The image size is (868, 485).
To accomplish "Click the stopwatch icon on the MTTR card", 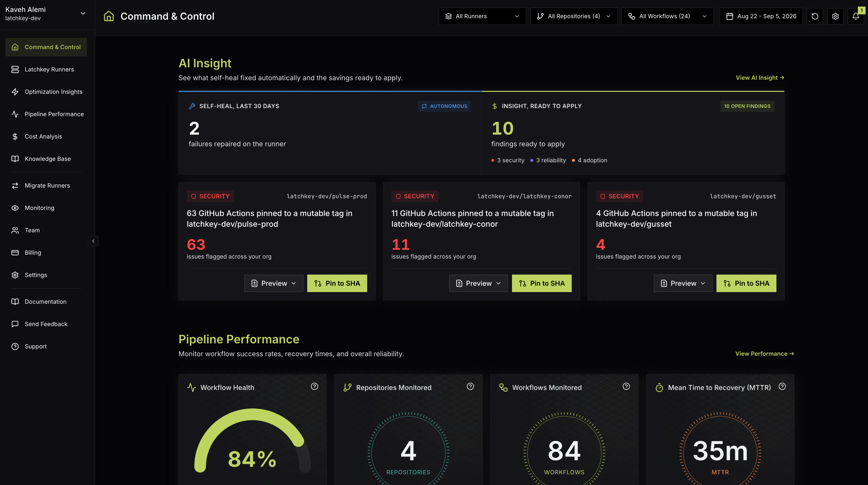I will (x=659, y=388).
